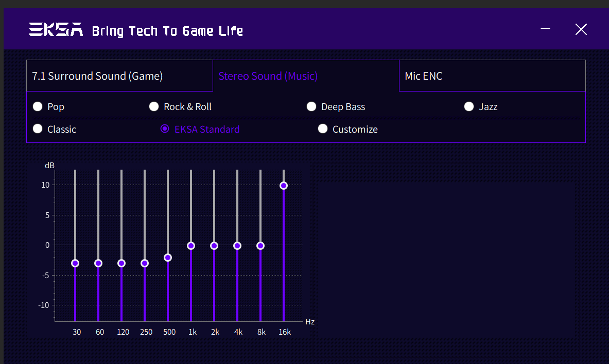Click the '4k' frequency label

[238, 332]
